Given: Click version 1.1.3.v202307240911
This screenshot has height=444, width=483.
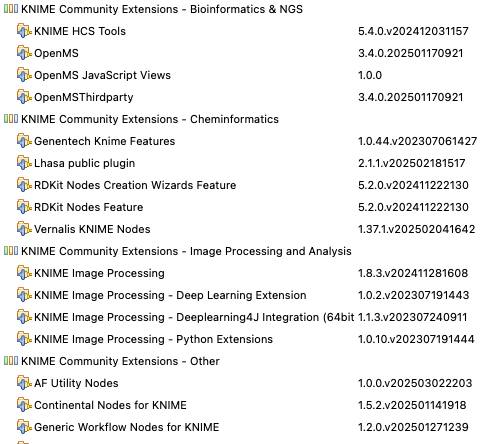Looking at the screenshot, I should tap(413, 317).
